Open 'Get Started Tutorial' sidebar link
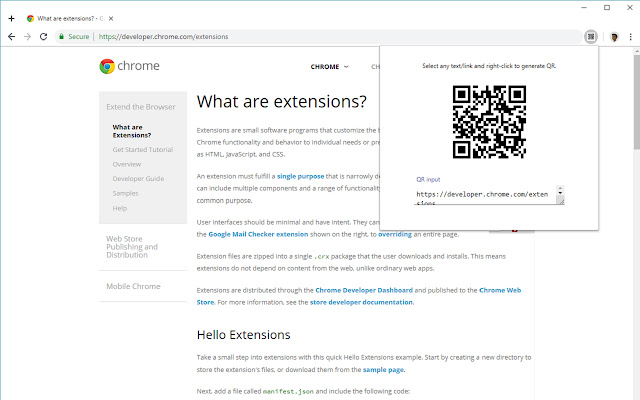Viewport: 640px width, 400px height. tap(143, 150)
